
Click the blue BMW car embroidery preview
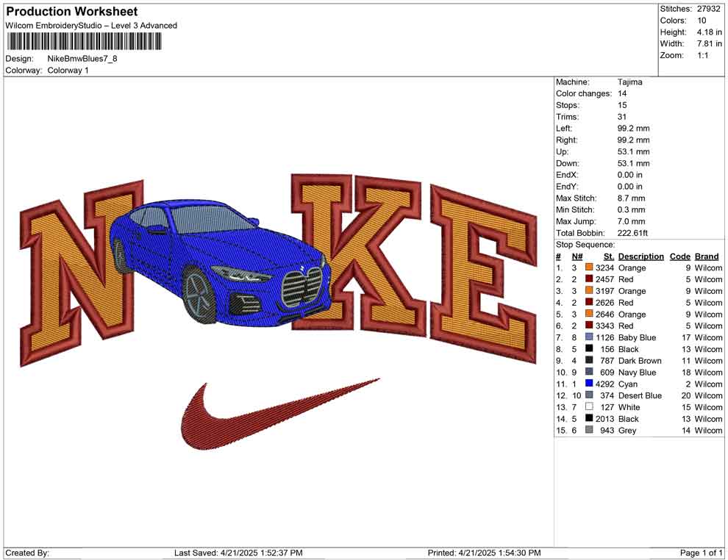(x=221, y=263)
